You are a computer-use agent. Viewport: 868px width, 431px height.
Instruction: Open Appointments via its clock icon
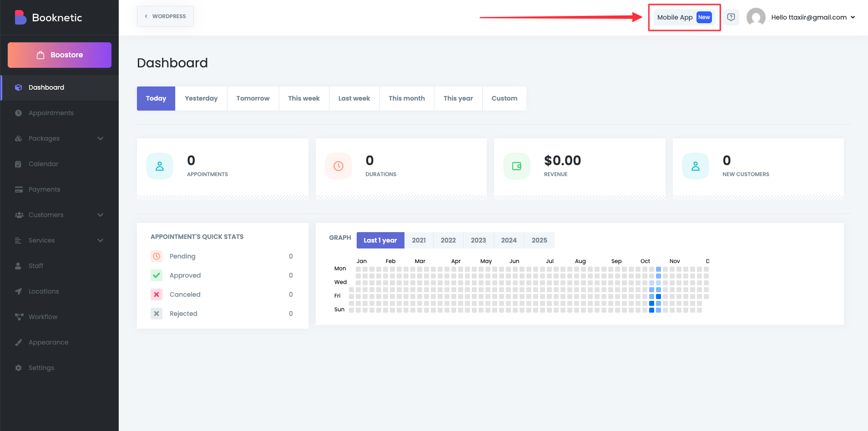click(18, 113)
